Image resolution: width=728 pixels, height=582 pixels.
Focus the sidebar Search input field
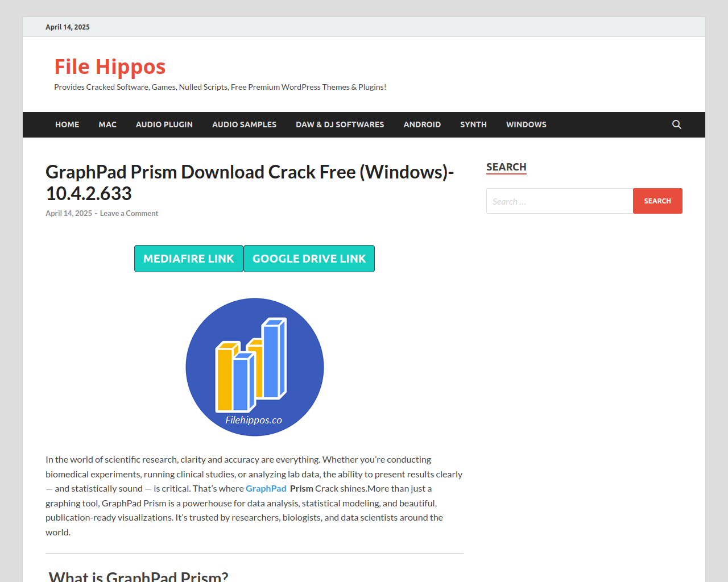point(560,201)
